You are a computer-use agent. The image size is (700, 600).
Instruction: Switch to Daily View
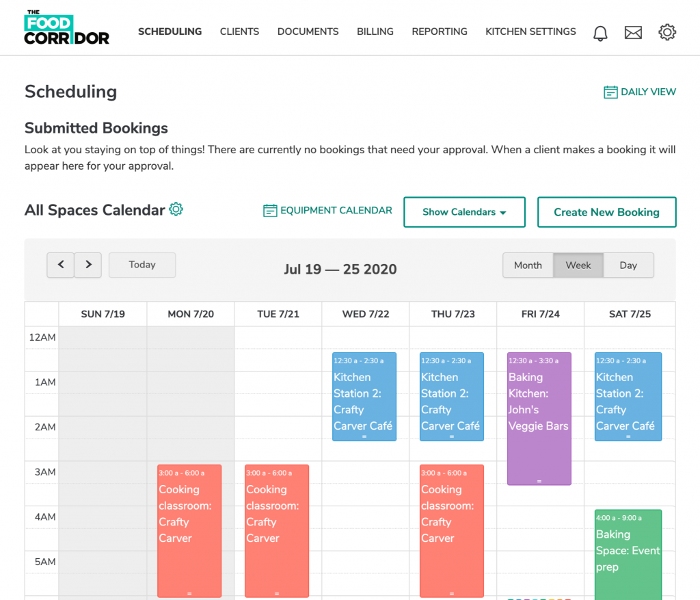pyautogui.click(x=640, y=92)
